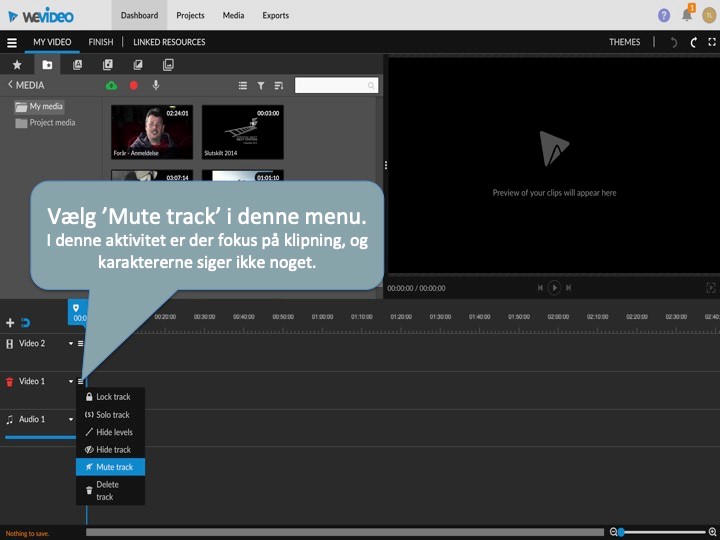This screenshot has height=540, width=720.
Task: Select the Slutskilt 2014 clip thumbnail
Action: tap(242, 132)
